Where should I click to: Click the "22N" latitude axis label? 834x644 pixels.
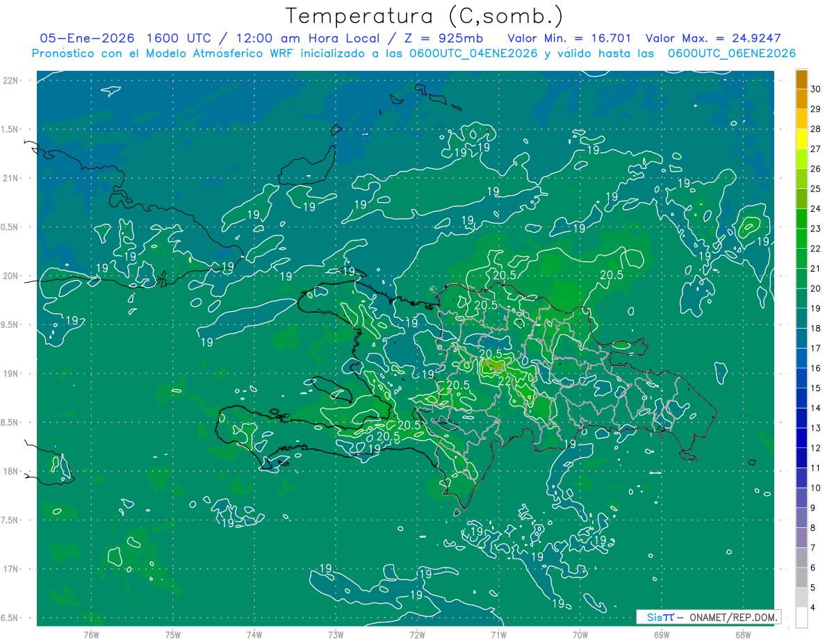click(x=12, y=81)
